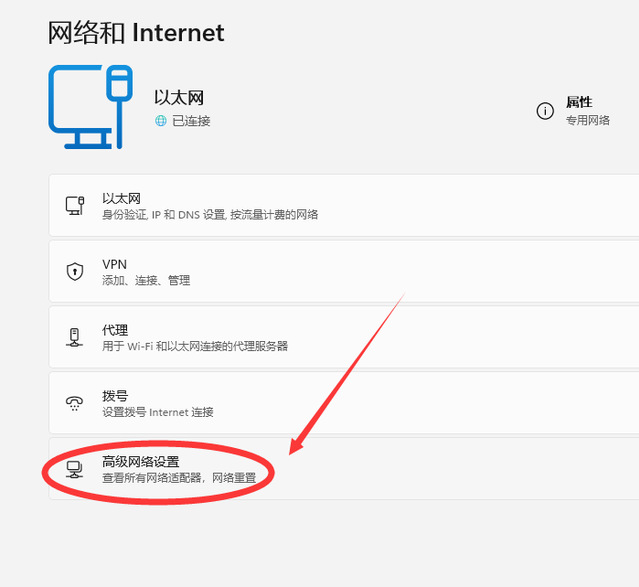The height and width of the screenshot is (587, 639).
Task: Click the globe icon beside 已连接
Action: [161, 121]
